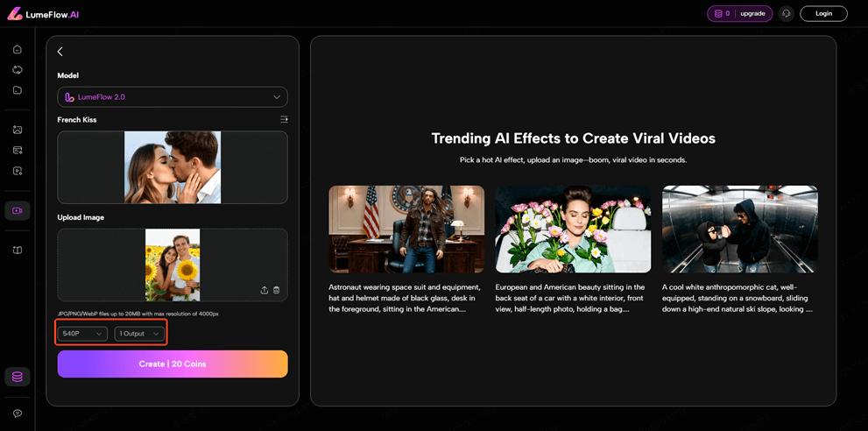Open the 1 Output count dropdown

pyautogui.click(x=139, y=334)
